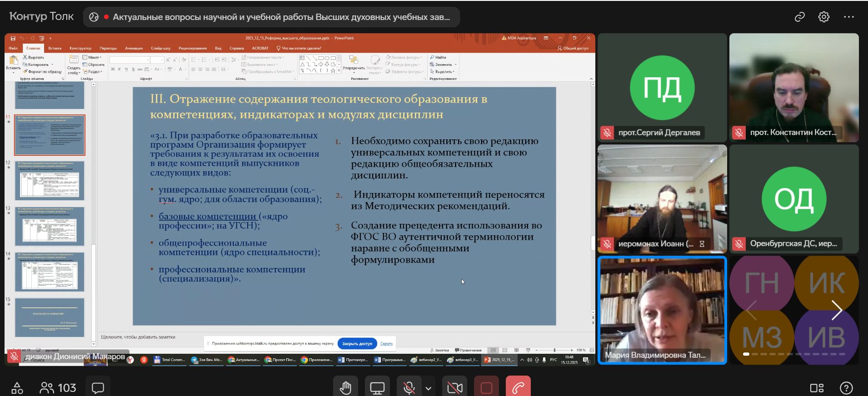Expand microphone options chevron

[x=428, y=388]
